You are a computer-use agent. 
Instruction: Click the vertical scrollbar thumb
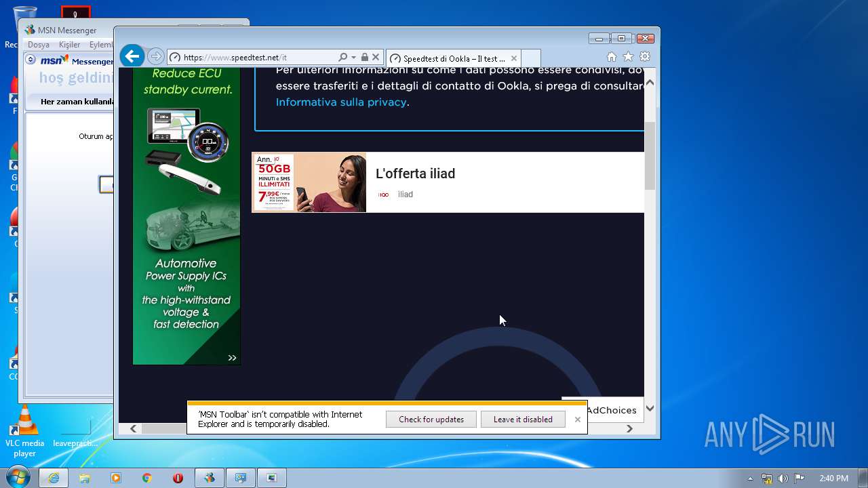(x=650, y=156)
